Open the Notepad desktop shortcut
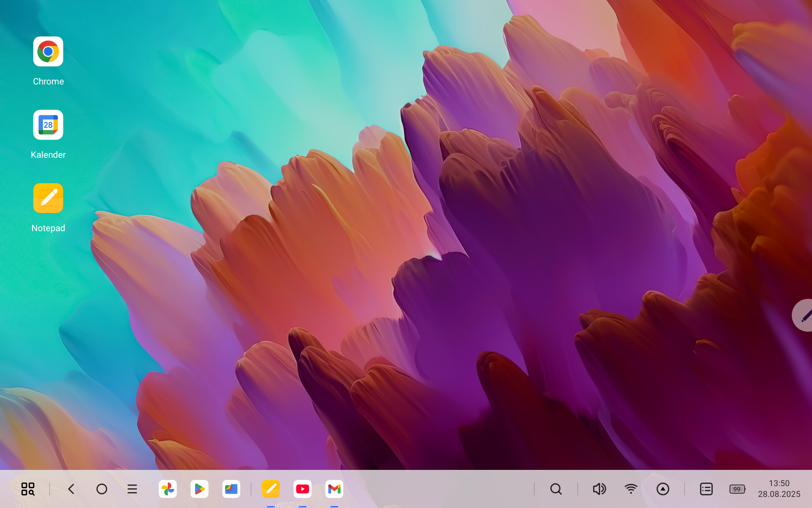This screenshot has height=508, width=812. [48, 198]
